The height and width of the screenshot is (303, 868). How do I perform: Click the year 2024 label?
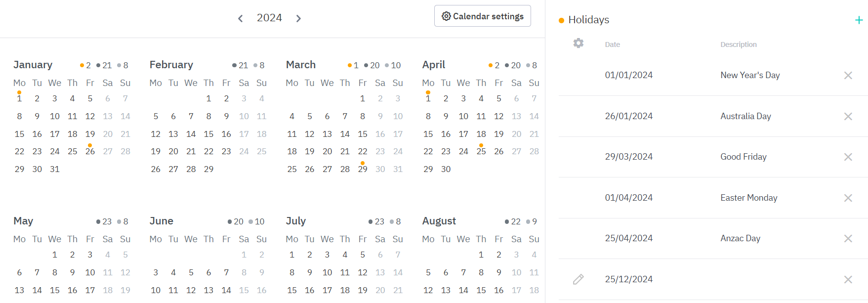[269, 18]
